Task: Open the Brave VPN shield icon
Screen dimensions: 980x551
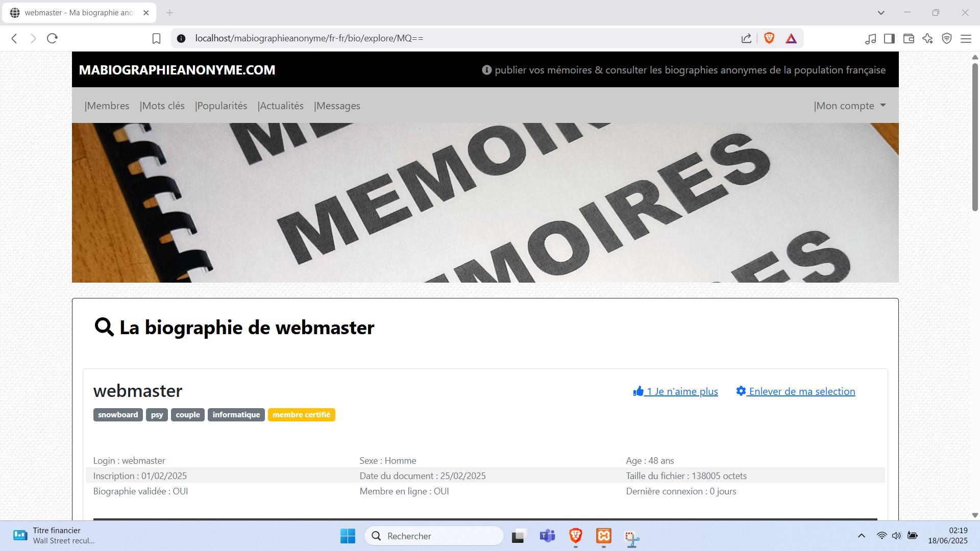Action: pos(947,38)
